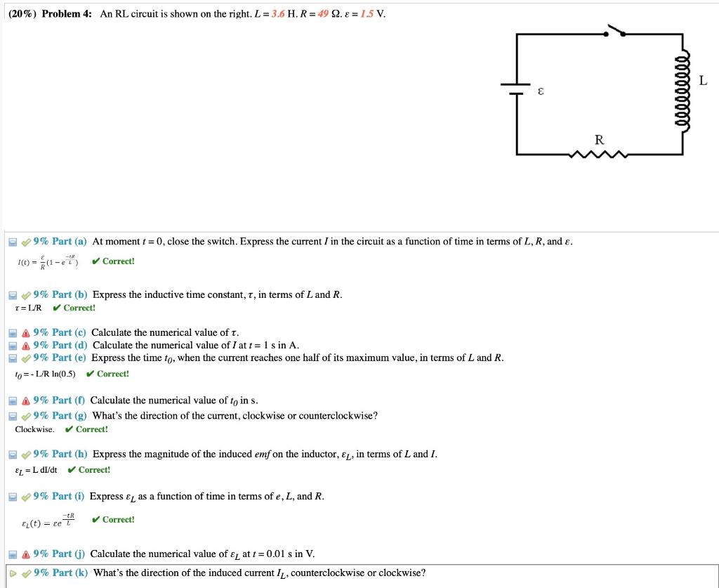Open the comments icon next to Part (e)
719x588 pixels.
13,358
